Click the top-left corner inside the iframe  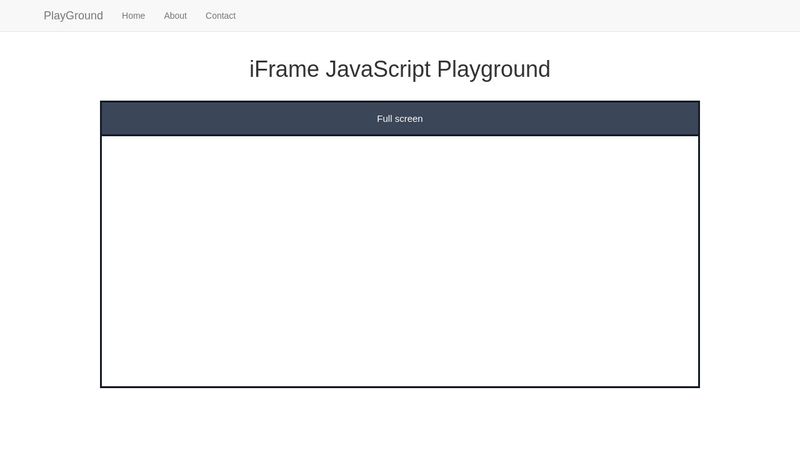[x=107, y=141]
